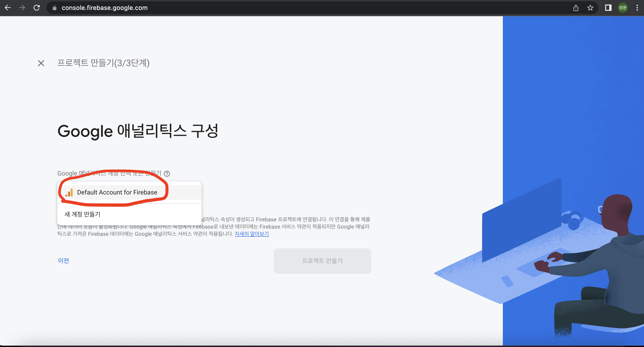Click the browser forward arrow
The height and width of the screenshot is (347, 644).
(22, 8)
